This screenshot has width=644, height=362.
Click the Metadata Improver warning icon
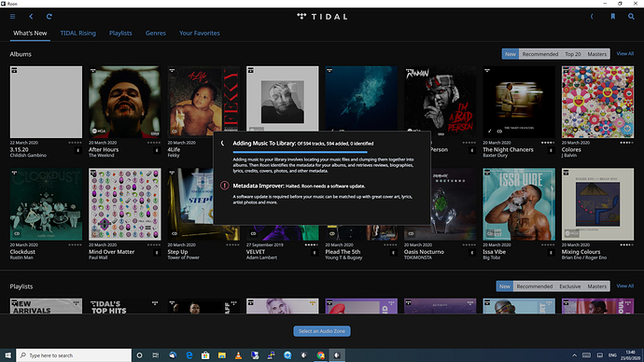(224, 186)
